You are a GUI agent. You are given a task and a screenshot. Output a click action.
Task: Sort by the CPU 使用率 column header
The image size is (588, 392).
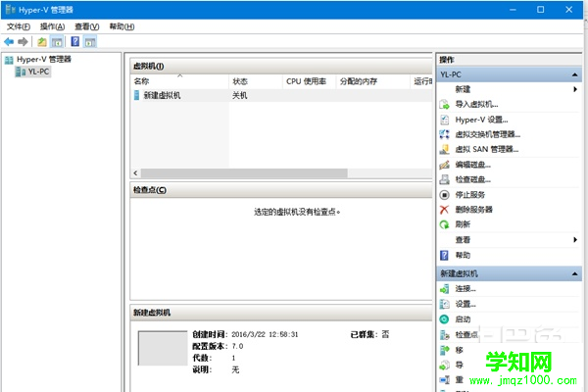click(x=309, y=81)
